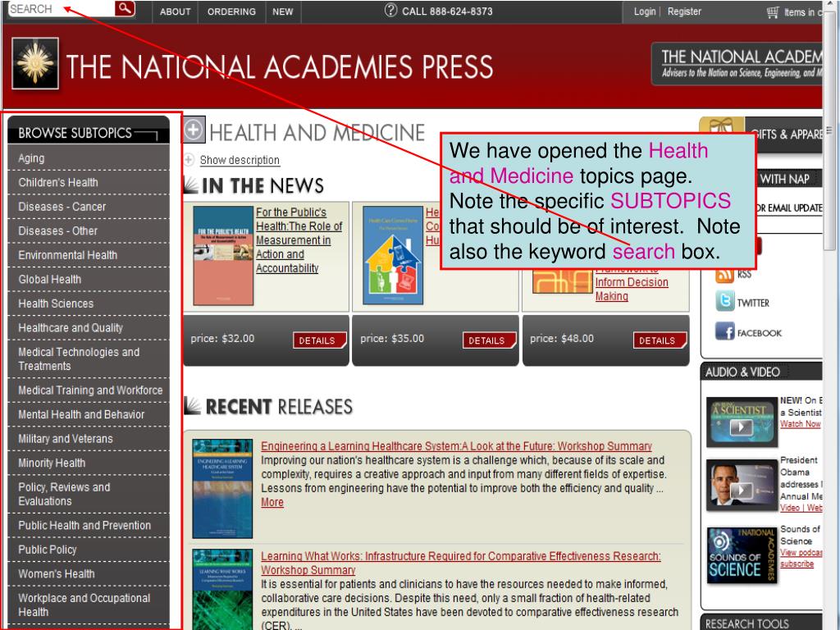Click DETAILS for the $32.00 book
840x630 pixels.
point(319,340)
